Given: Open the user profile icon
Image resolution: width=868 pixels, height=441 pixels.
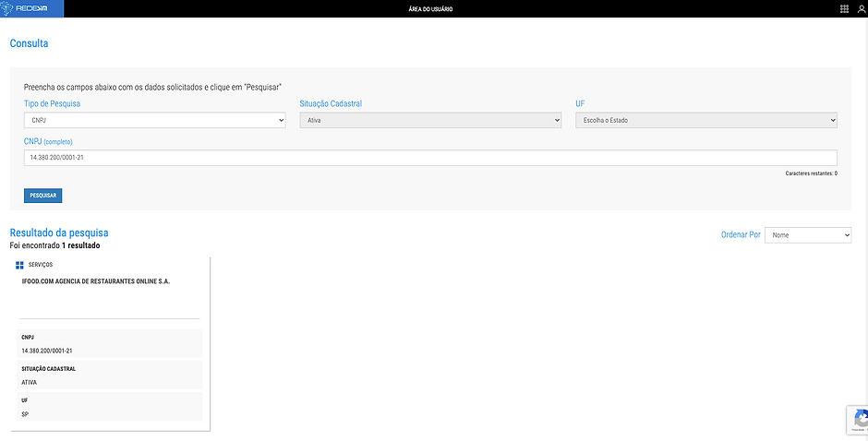Looking at the screenshot, I should point(862,9).
